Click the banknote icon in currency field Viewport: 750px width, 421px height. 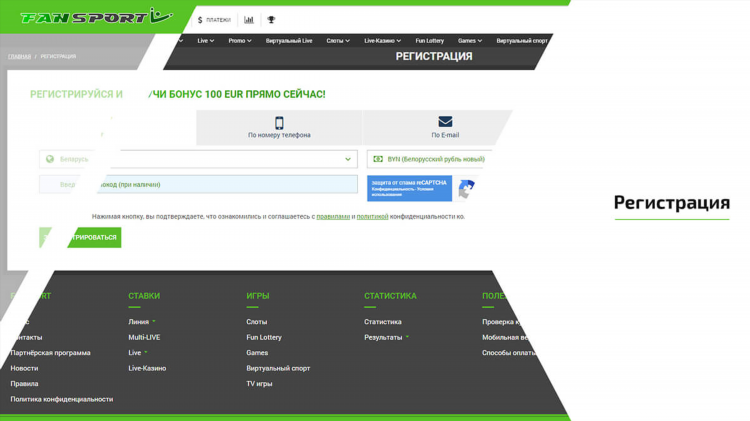point(378,159)
